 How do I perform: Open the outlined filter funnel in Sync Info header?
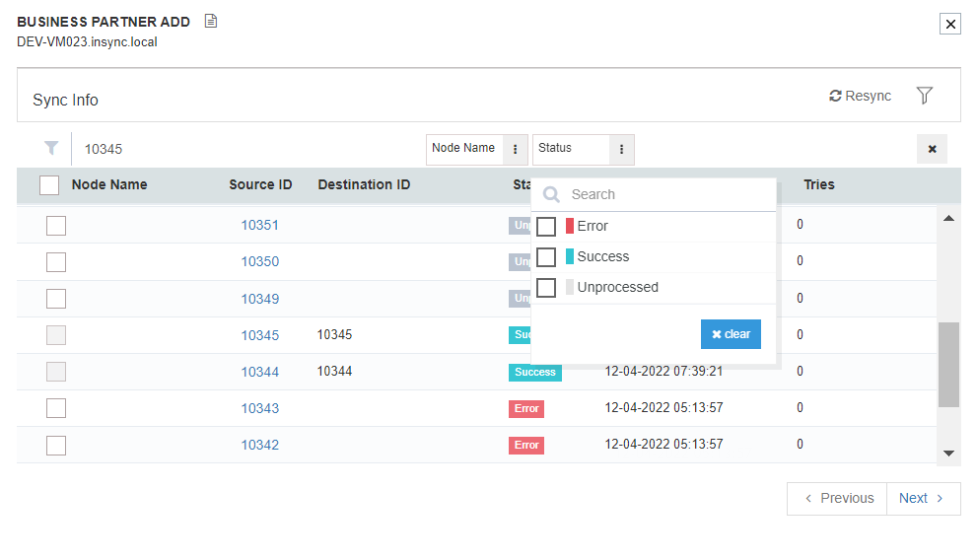coord(925,96)
